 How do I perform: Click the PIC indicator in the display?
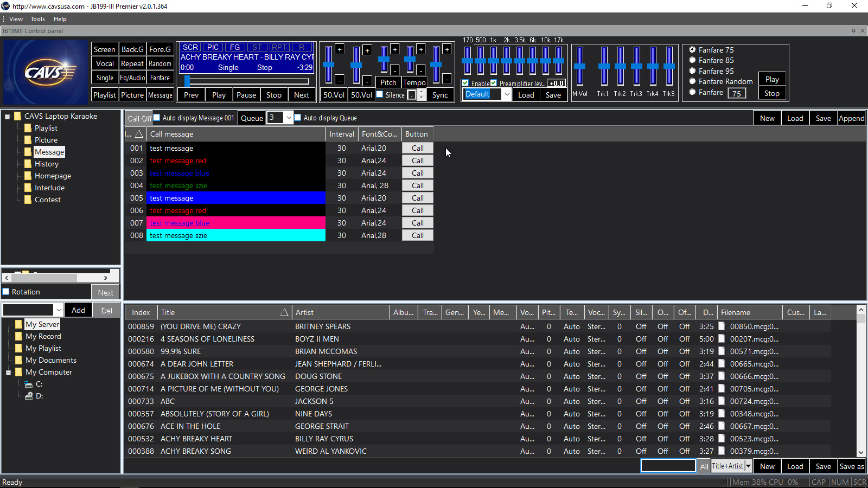(213, 47)
